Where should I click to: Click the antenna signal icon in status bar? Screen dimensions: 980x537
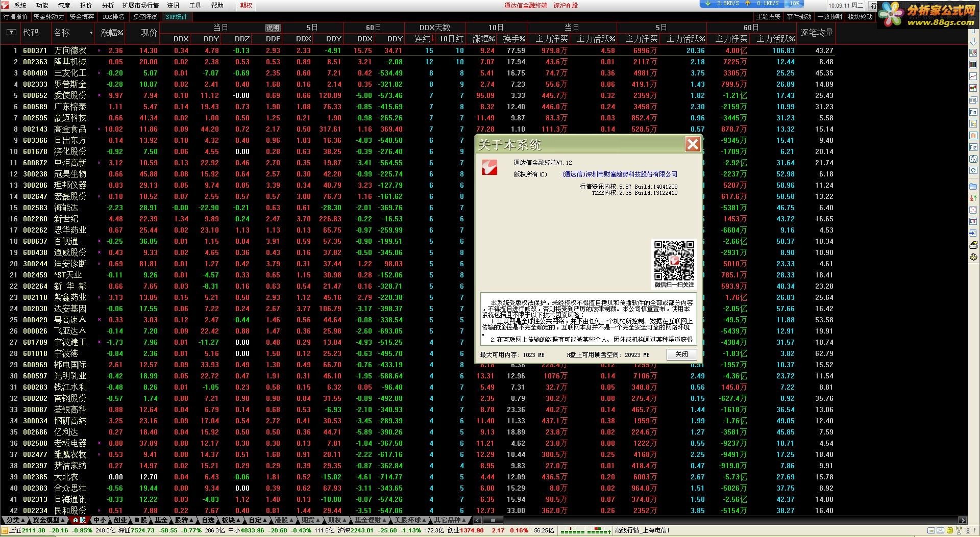coord(959,530)
